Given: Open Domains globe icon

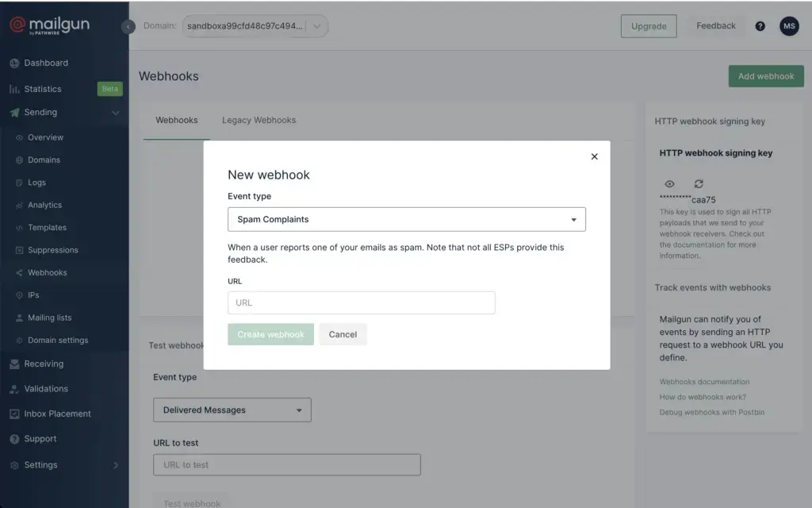Looking at the screenshot, I should coord(19,160).
